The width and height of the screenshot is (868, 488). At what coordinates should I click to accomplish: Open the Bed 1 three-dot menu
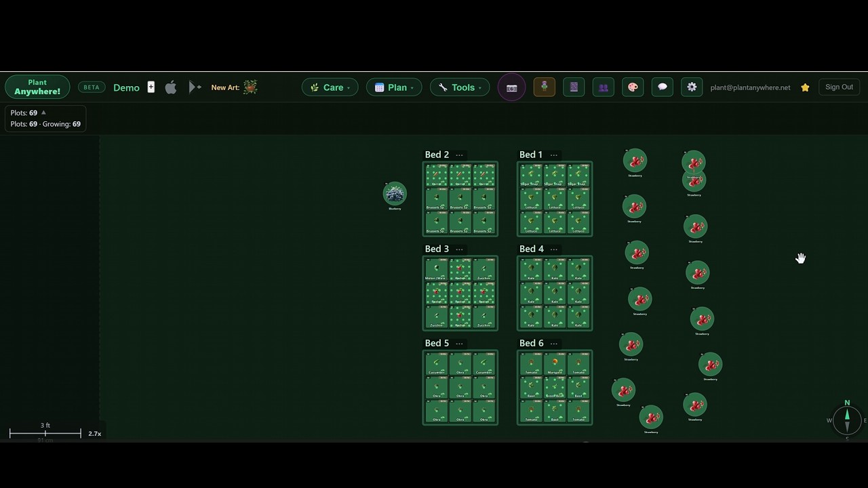click(554, 155)
